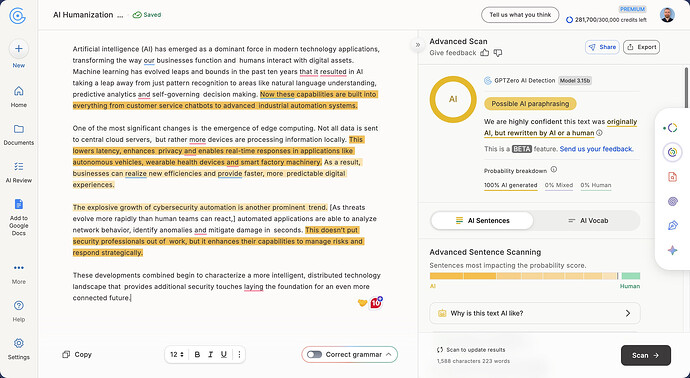690x378 pixels.
Task: Open 'Send us your feedback' link
Action: tap(596, 149)
